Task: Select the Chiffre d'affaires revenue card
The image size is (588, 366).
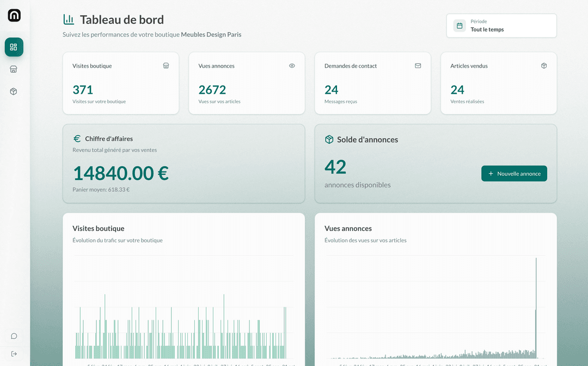Action: tap(183, 163)
